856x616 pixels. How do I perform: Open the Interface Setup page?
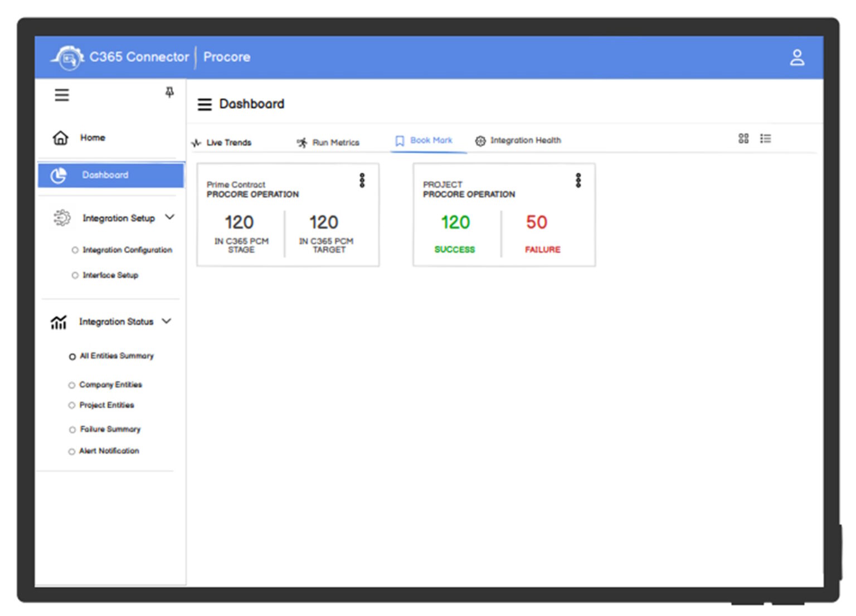(109, 275)
